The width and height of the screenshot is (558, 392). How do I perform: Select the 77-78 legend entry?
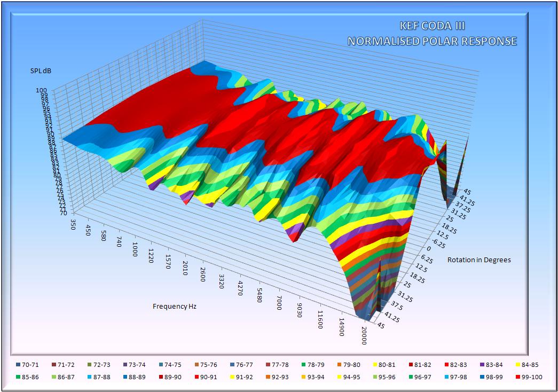coord(277,365)
